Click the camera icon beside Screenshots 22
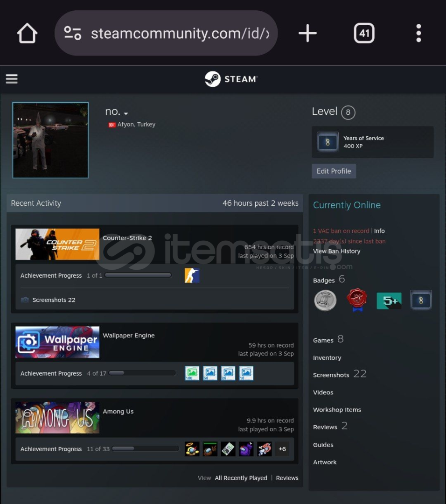The image size is (446, 504). point(25,300)
